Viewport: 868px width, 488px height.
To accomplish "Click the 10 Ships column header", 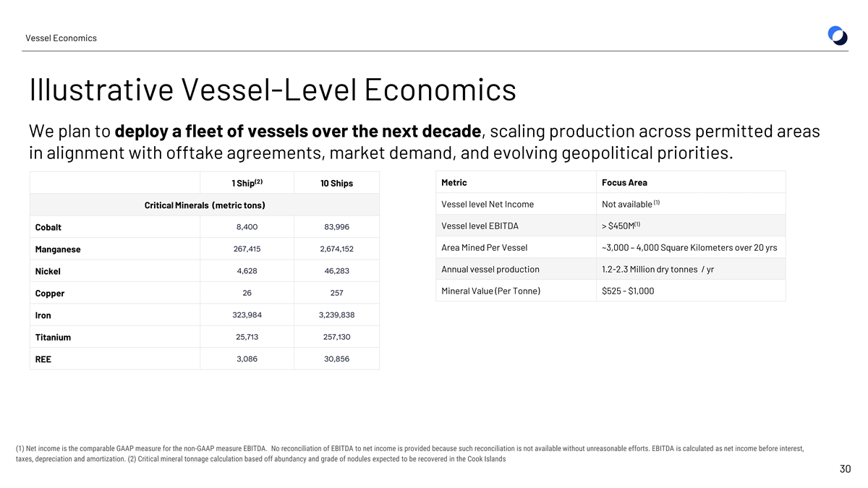I will point(336,183).
